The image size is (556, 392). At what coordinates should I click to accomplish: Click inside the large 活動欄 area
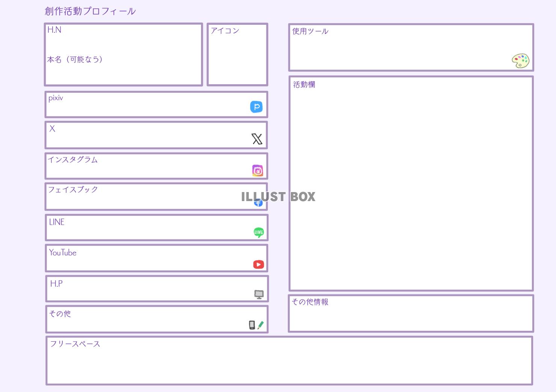pos(411,188)
